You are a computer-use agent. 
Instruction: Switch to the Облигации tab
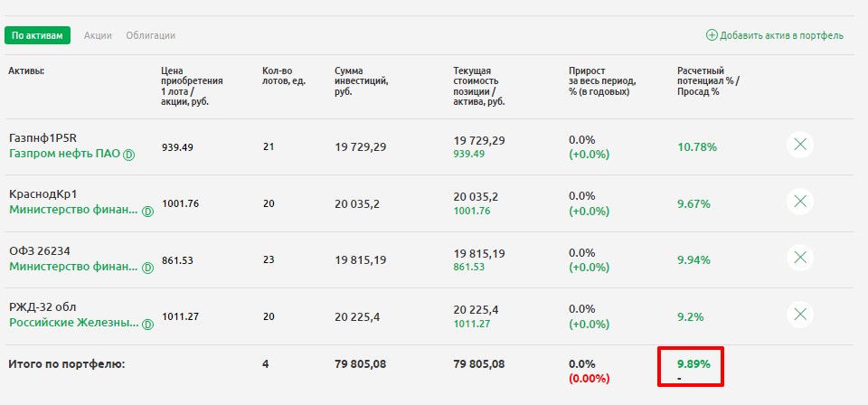click(x=150, y=35)
